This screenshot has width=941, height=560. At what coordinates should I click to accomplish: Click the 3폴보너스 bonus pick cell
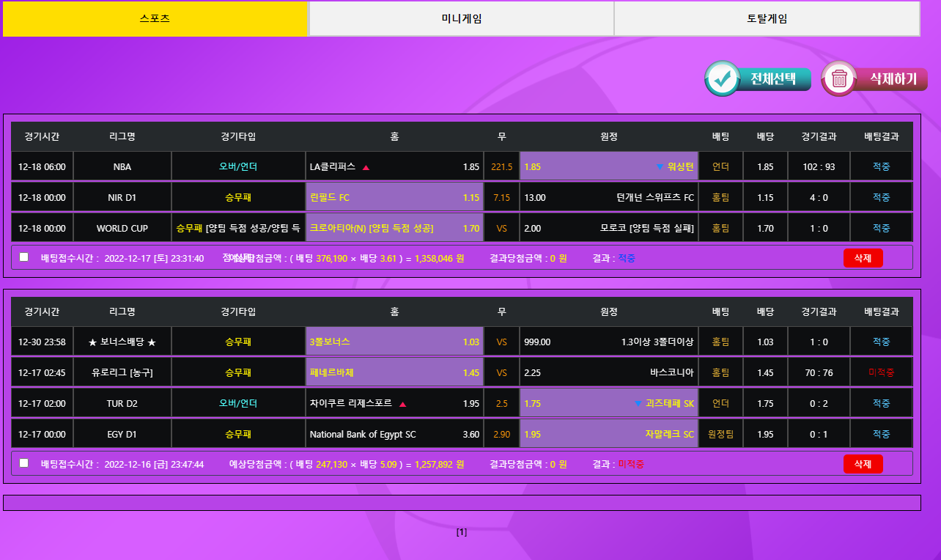pos(394,342)
